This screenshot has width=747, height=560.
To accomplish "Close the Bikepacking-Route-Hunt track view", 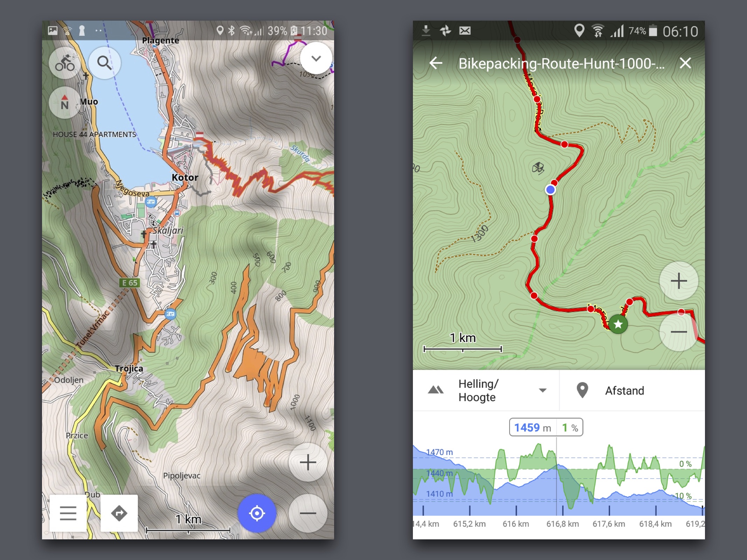I will [x=685, y=63].
